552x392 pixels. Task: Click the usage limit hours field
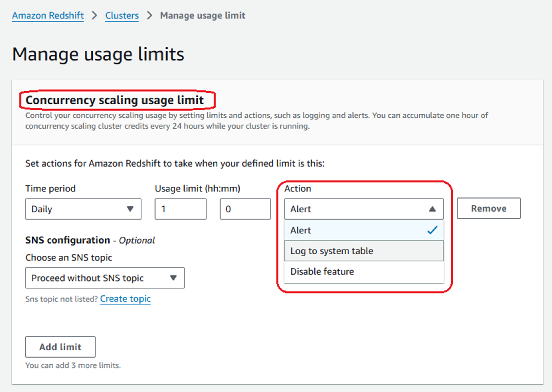[180, 209]
